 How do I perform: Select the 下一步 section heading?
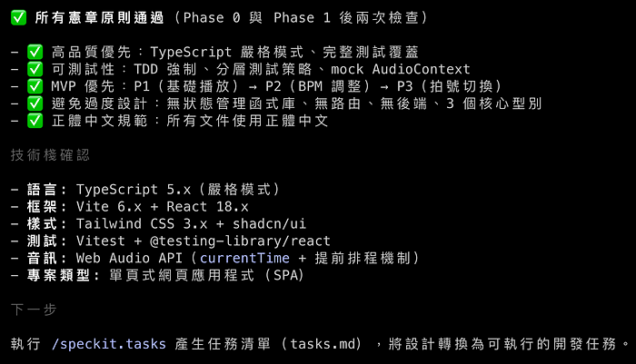[x=34, y=310]
